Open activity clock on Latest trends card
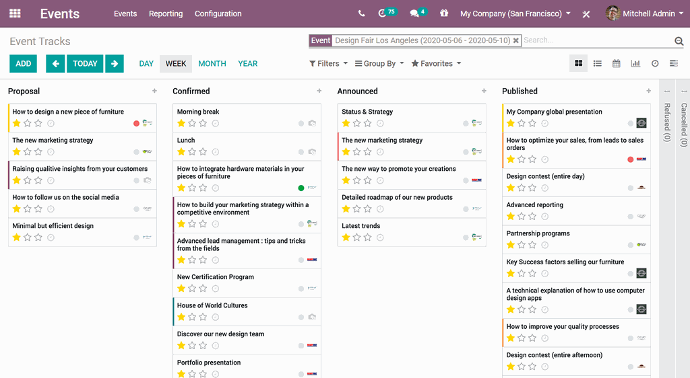Viewport: 690px width, 378px height. tap(380, 237)
